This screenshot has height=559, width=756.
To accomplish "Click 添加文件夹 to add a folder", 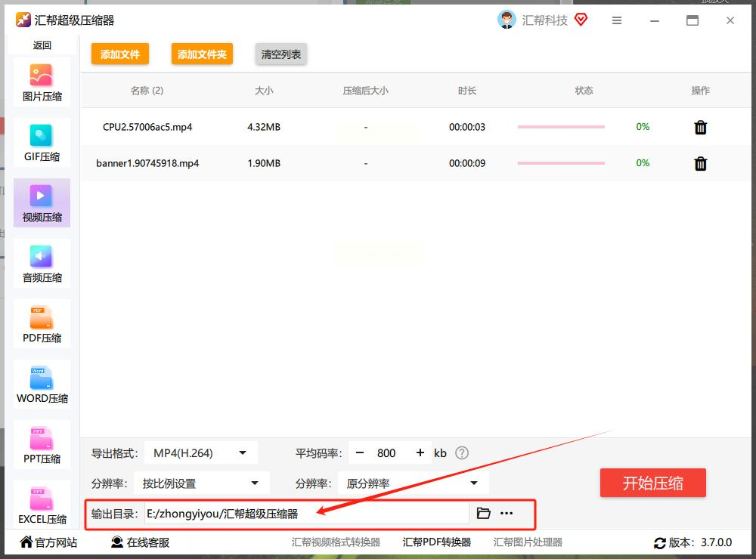I will tap(202, 54).
